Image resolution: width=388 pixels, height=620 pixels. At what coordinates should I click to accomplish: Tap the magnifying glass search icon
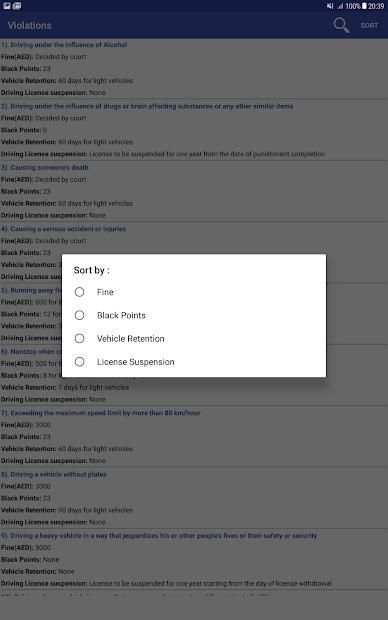pyautogui.click(x=341, y=25)
